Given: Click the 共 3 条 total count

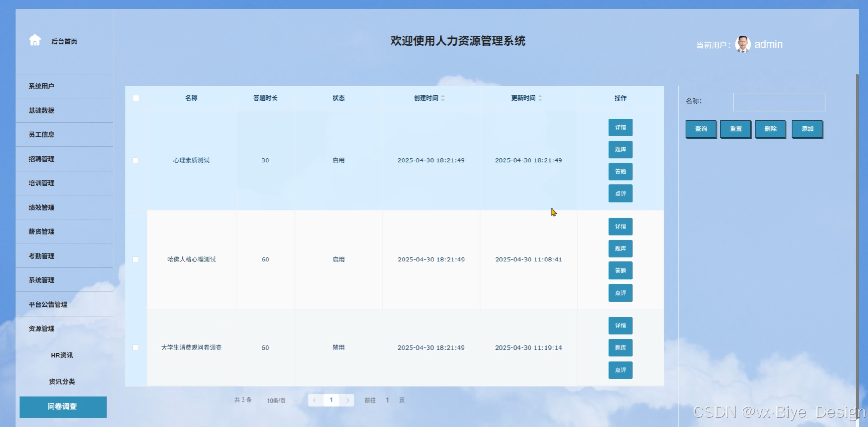Looking at the screenshot, I should [x=243, y=400].
